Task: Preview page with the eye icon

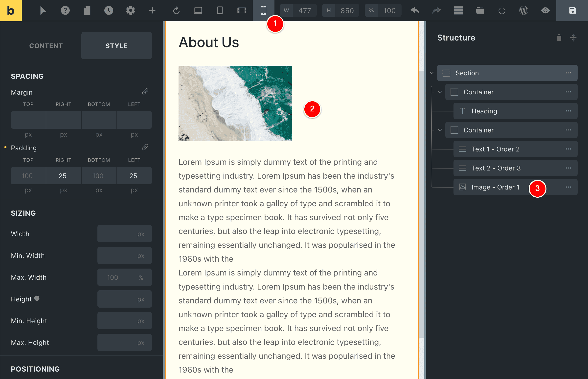Action: pos(545,10)
